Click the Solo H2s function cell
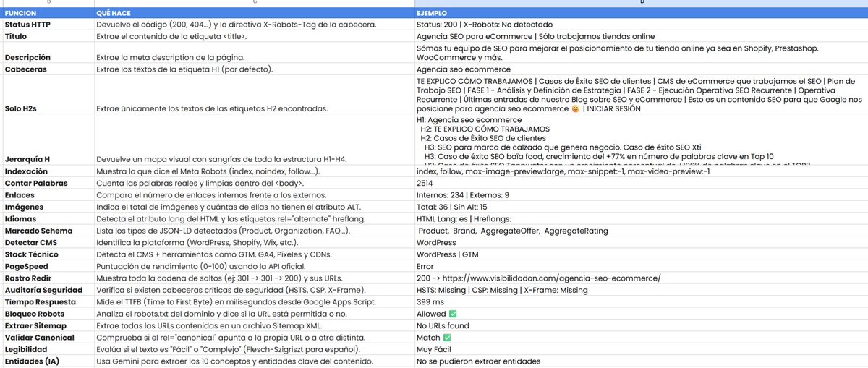Image resolution: width=868 pixels, height=368 pixels. (48, 95)
